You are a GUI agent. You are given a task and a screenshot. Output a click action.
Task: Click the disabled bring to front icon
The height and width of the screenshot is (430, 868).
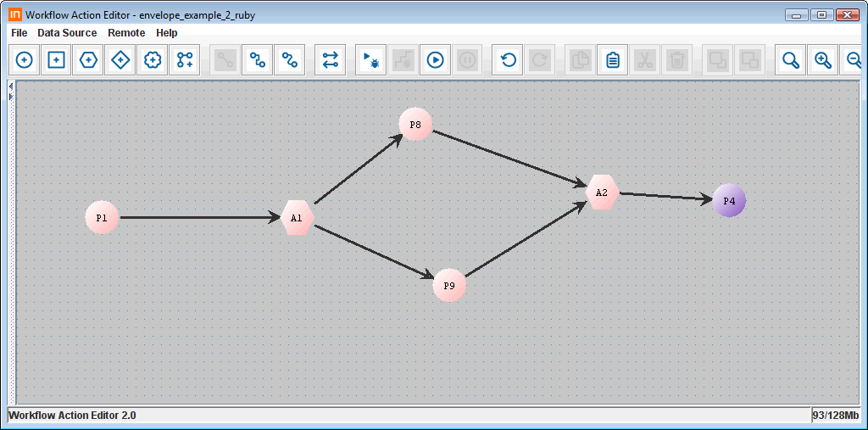coord(717,60)
